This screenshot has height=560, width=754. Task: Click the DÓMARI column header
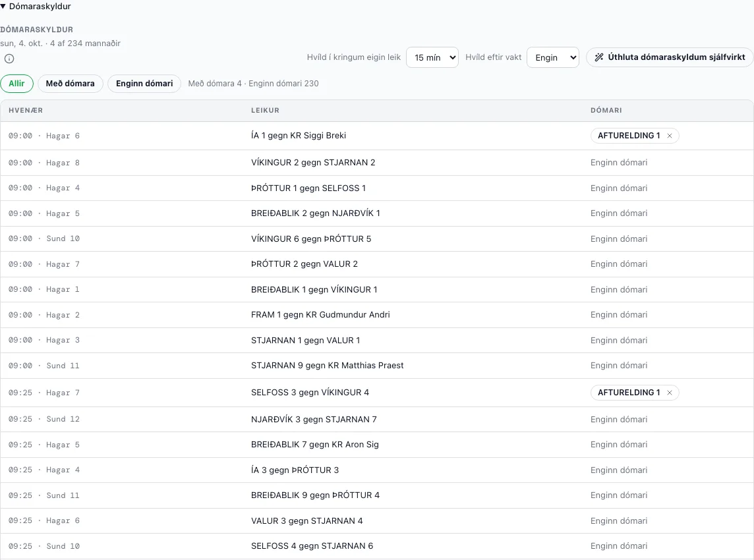coord(606,111)
